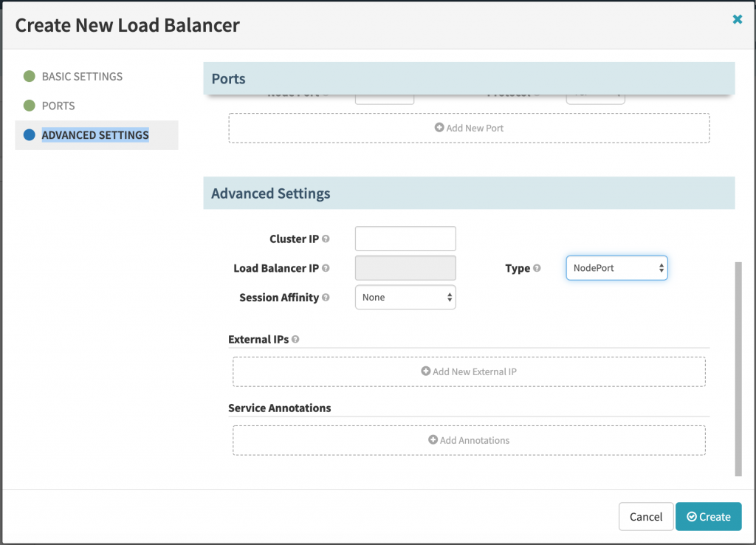Add a new port entry
756x545 pixels.
tap(469, 128)
